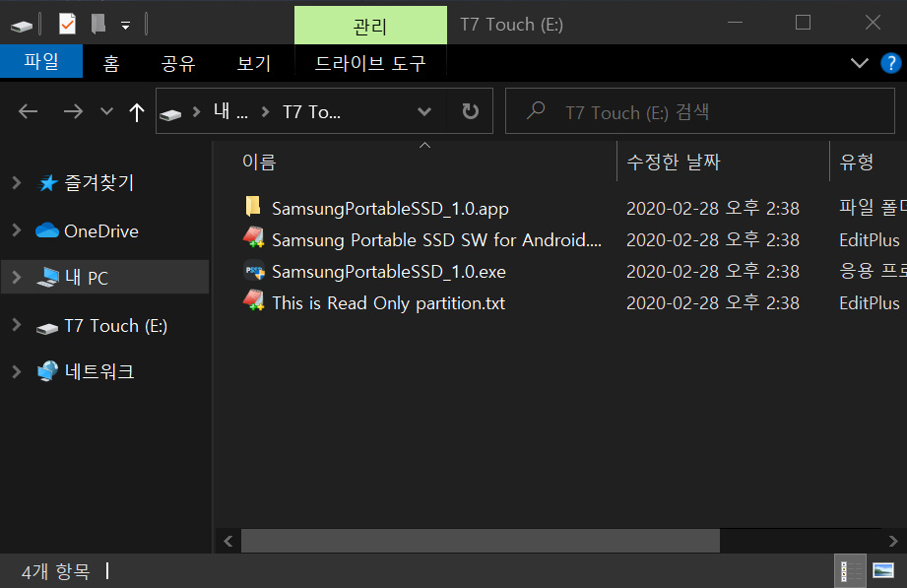Click EditPlus type of Read Only partition.txt
The width and height of the screenshot is (907, 588).
[870, 302]
